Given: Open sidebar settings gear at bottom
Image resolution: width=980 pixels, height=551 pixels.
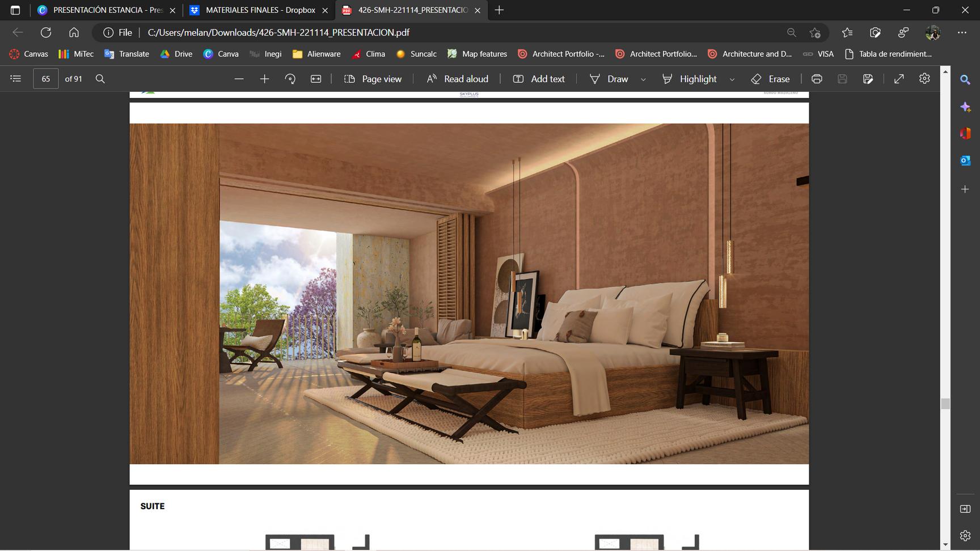Looking at the screenshot, I should (x=965, y=535).
